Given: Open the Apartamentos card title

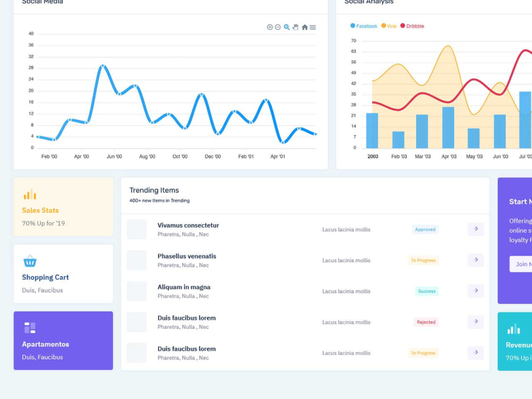Looking at the screenshot, I should pos(45,344).
